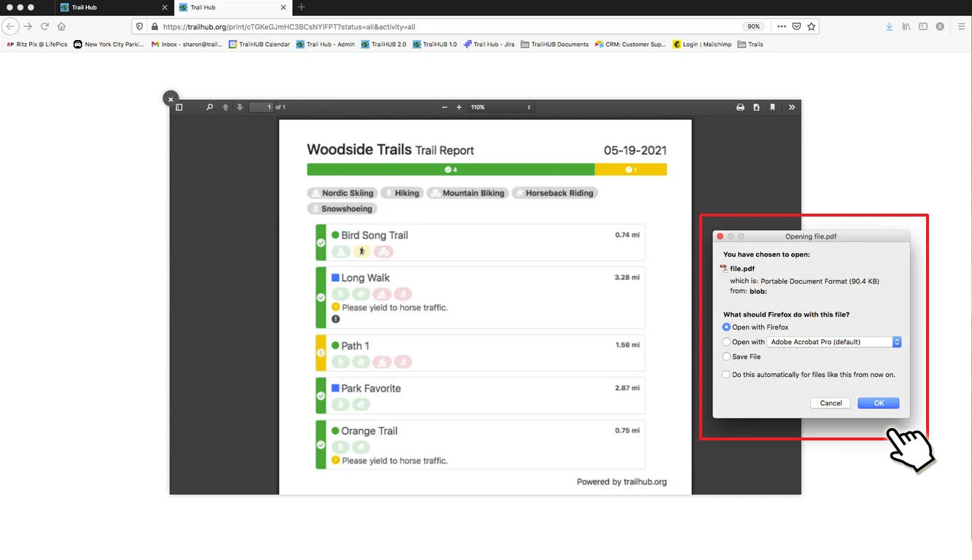Screen dimensions: 972x560
Task: Zoom in with the PDF plus button
Action: [459, 107]
